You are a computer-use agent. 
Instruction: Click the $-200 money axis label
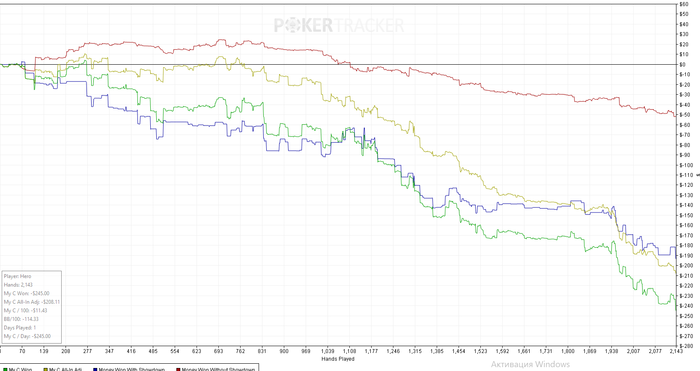686,266
